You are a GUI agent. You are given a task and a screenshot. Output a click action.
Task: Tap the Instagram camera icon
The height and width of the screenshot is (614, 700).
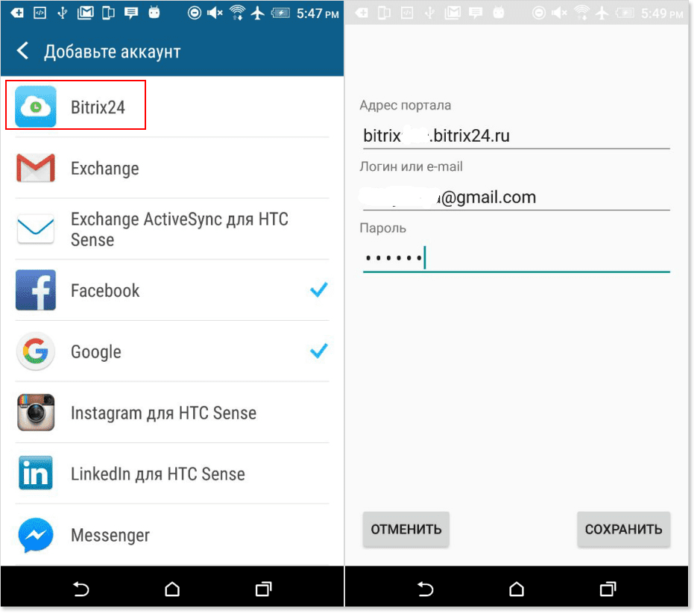click(x=36, y=412)
